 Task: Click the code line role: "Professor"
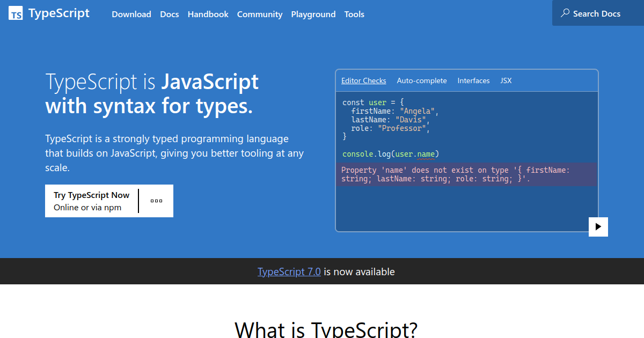pos(391,128)
